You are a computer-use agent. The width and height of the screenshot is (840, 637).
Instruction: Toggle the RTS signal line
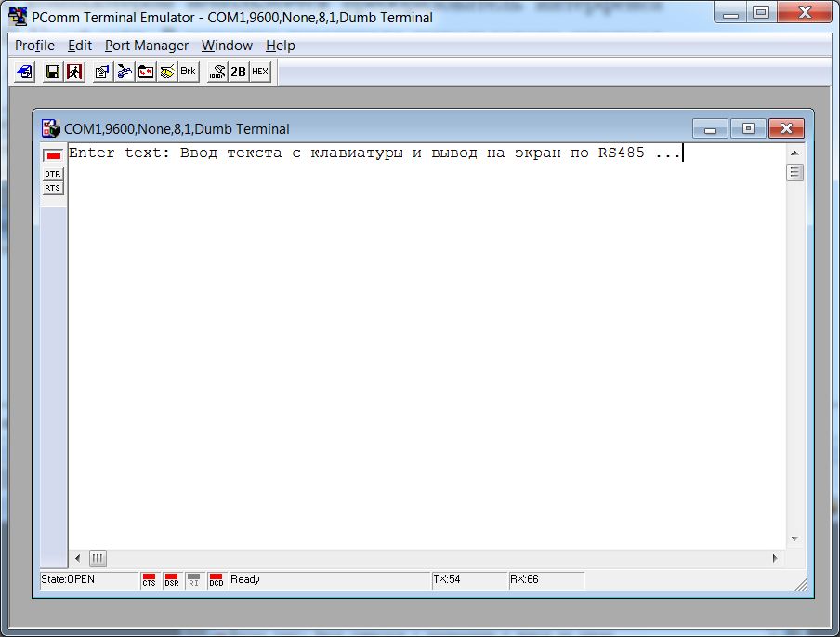53,188
